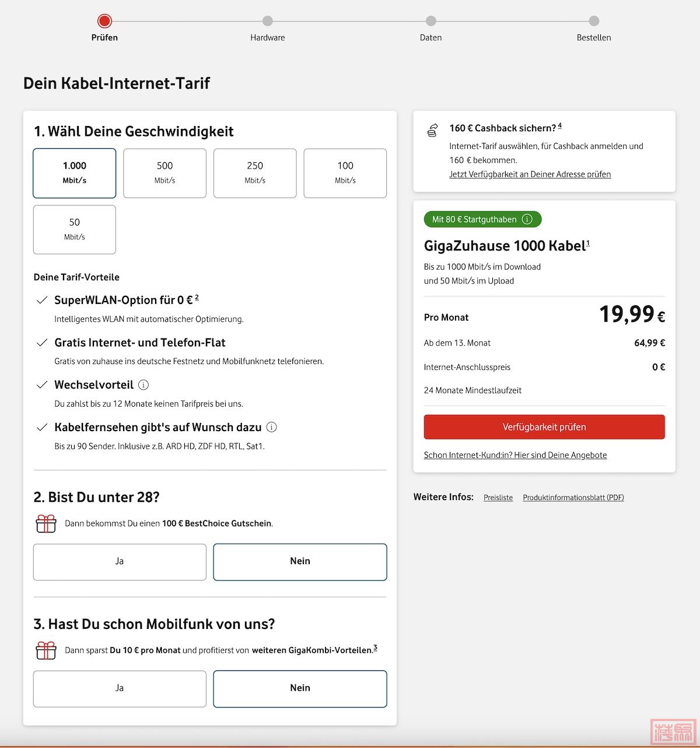Open footnote 1 after GigaZuhause 1000 Kabel

(x=588, y=243)
